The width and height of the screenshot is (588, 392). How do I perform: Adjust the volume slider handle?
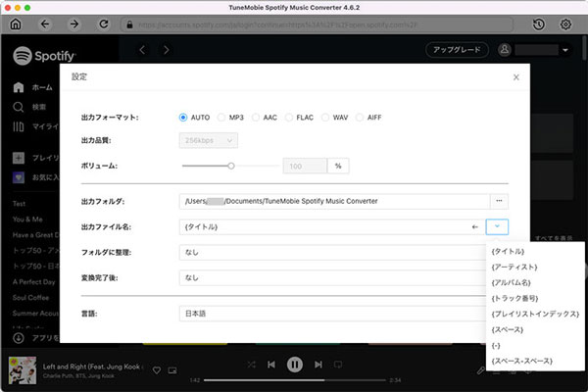[231, 166]
